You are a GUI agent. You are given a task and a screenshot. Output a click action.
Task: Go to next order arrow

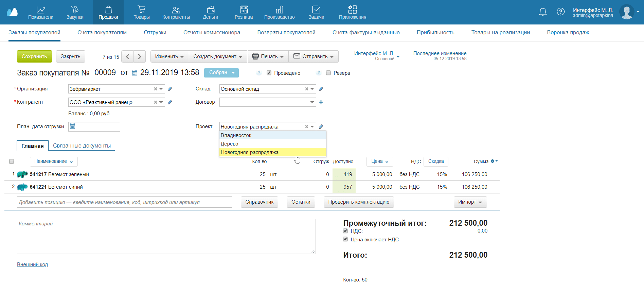point(140,56)
